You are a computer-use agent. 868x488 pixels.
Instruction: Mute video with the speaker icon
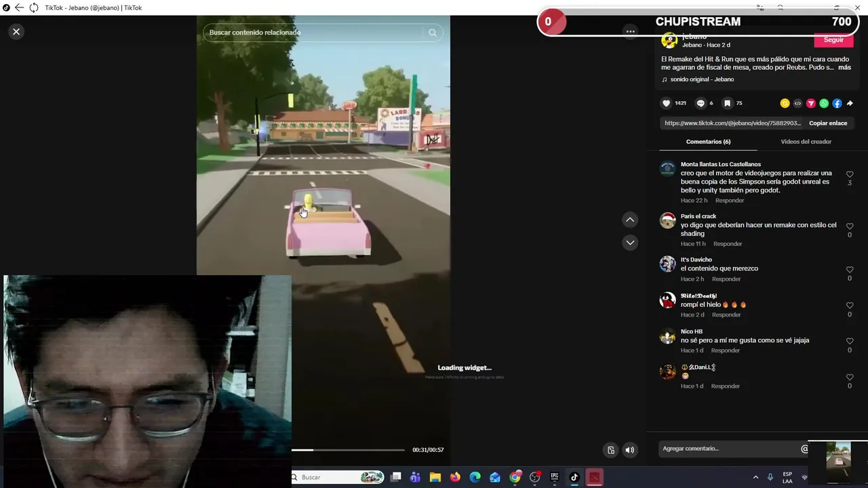point(630,450)
